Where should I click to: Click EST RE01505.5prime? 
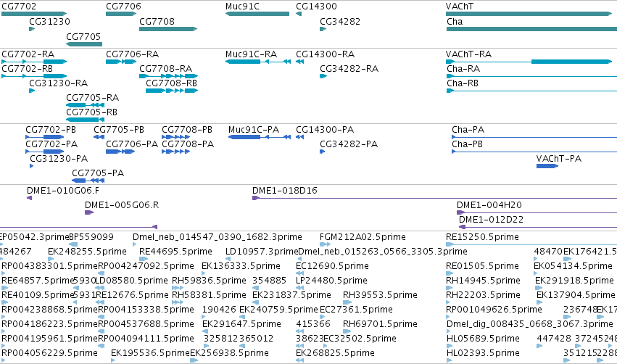coord(450,273)
